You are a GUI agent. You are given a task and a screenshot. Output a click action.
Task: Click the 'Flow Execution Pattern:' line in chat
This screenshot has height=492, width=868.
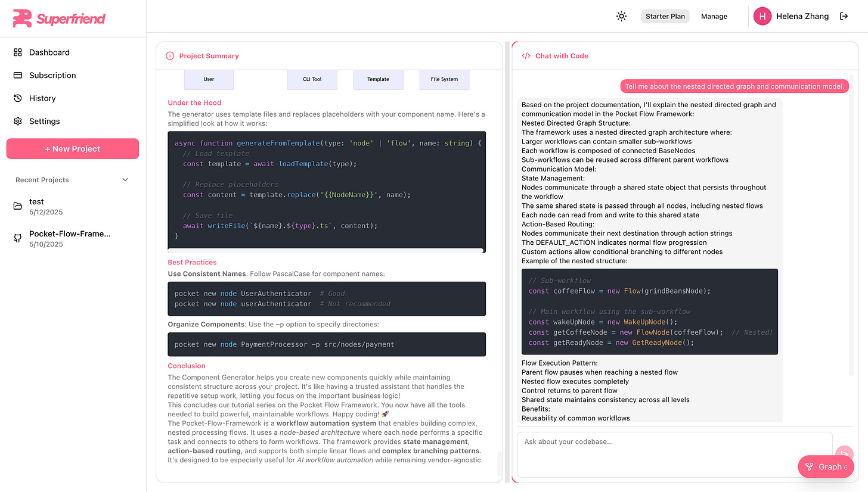(560, 363)
